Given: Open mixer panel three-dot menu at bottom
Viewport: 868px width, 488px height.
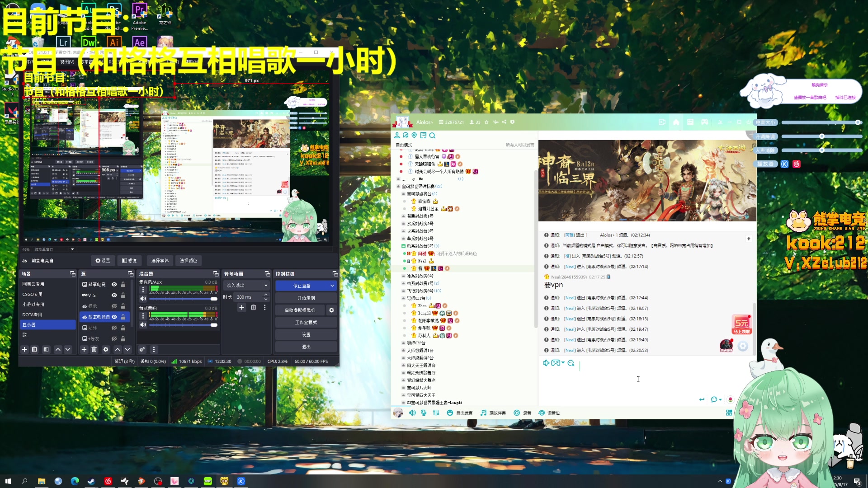Looking at the screenshot, I should click(x=154, y=349).
